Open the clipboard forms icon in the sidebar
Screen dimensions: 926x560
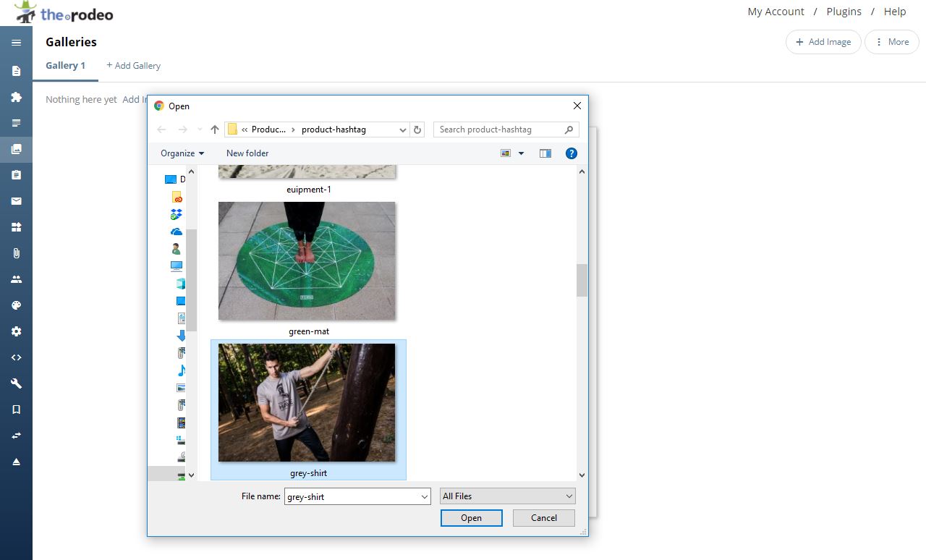(x=16, y=175)
